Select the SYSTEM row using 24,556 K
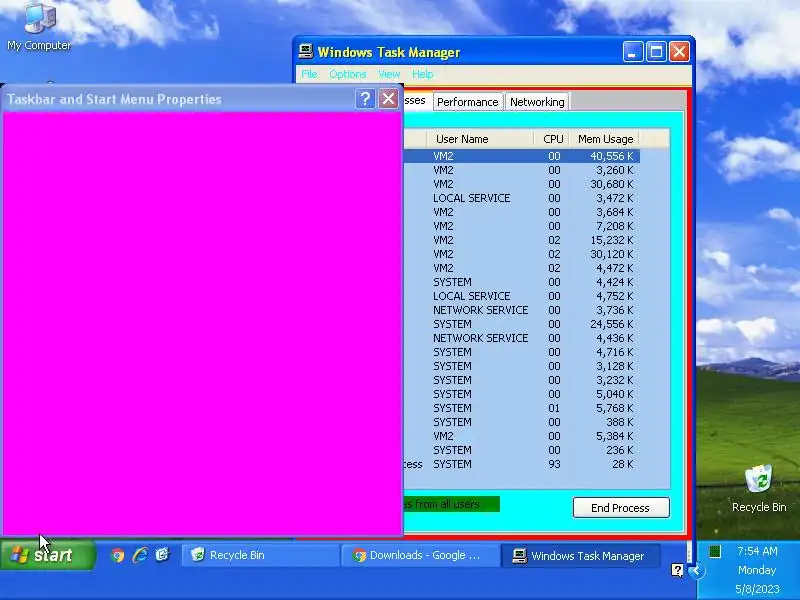800x600 pixels. (x=521, y=324)
